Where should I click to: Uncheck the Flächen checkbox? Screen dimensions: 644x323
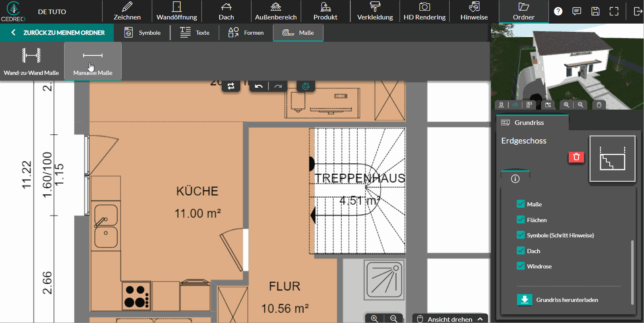pyautogui.click(x=521, y=220)
